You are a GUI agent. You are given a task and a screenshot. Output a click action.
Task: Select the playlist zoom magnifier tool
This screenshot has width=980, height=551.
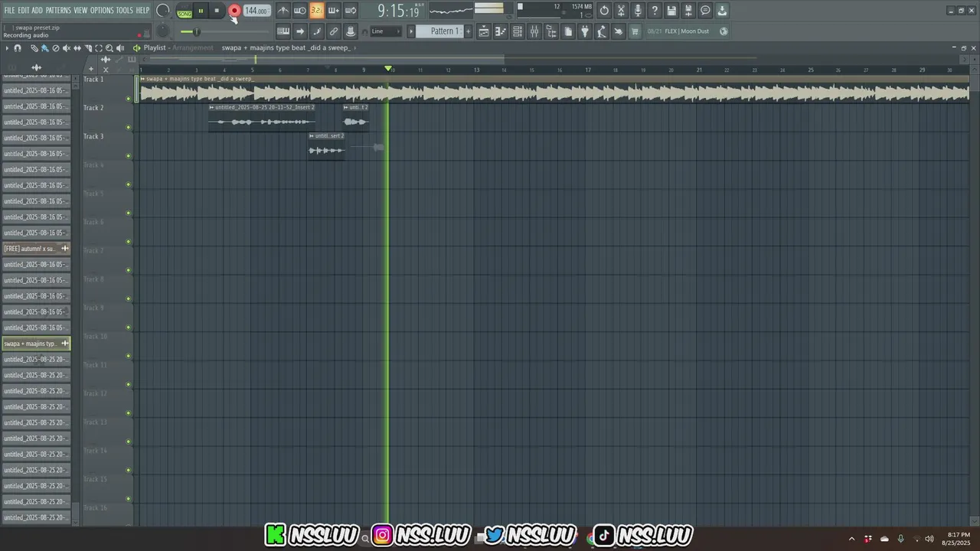[x=109, y=48]
